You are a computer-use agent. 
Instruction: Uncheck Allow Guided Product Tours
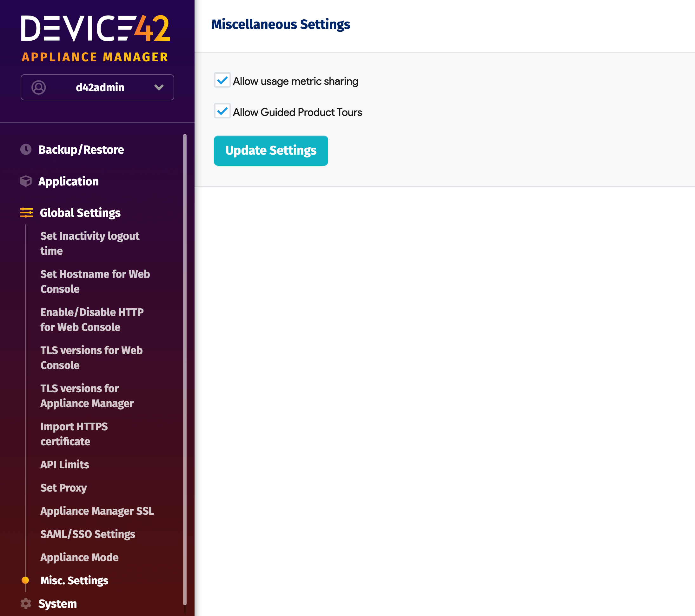[222, 111]
